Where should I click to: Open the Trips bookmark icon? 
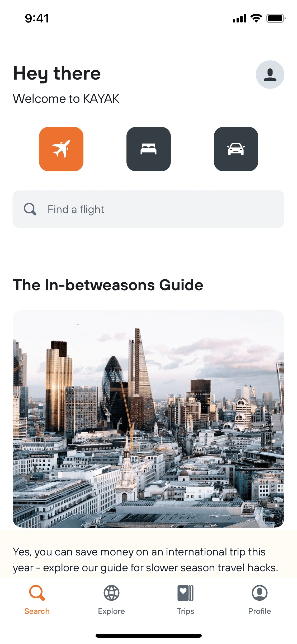click(x=186, y=593)
